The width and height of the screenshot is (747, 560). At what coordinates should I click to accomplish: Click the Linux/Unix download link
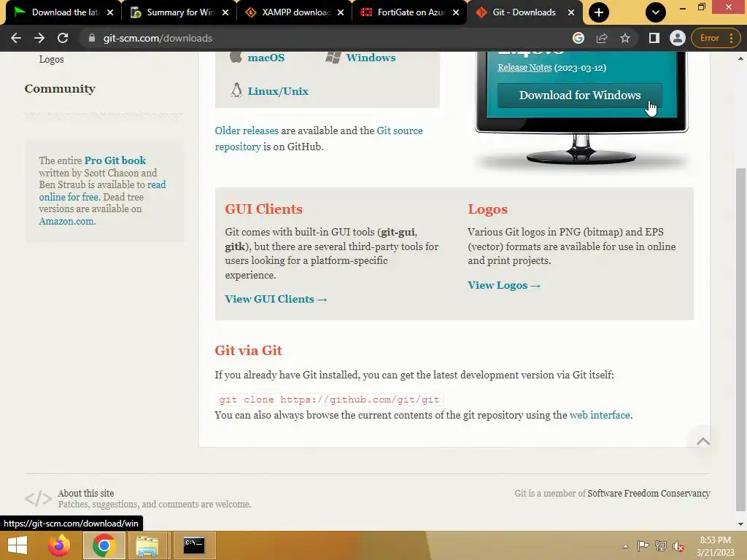coord(278,91)
